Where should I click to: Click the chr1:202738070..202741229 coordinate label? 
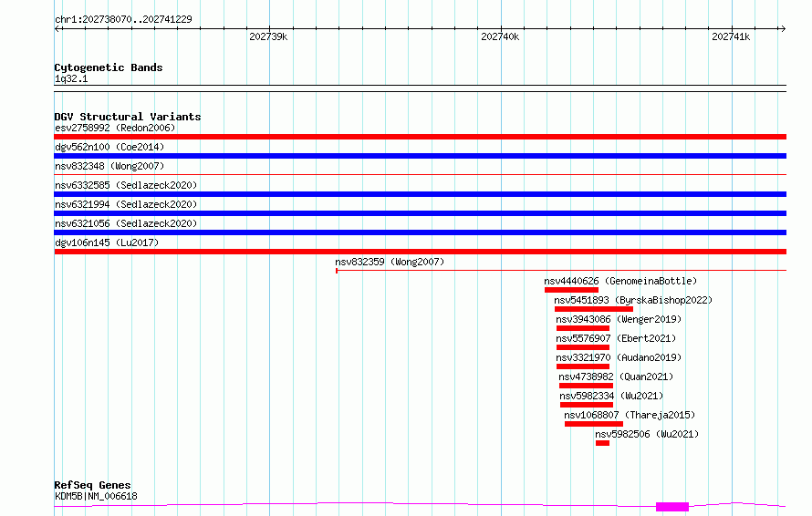[x=123, y=19]
